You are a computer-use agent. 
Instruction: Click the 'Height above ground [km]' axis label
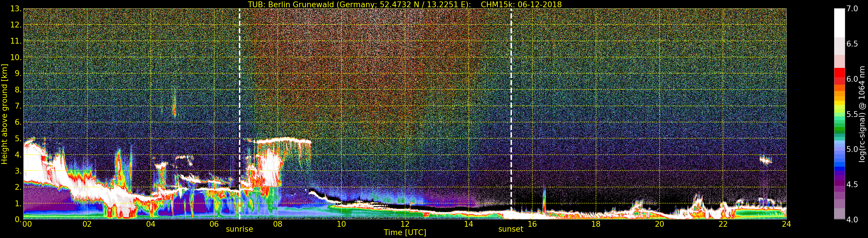pos(4,114)
